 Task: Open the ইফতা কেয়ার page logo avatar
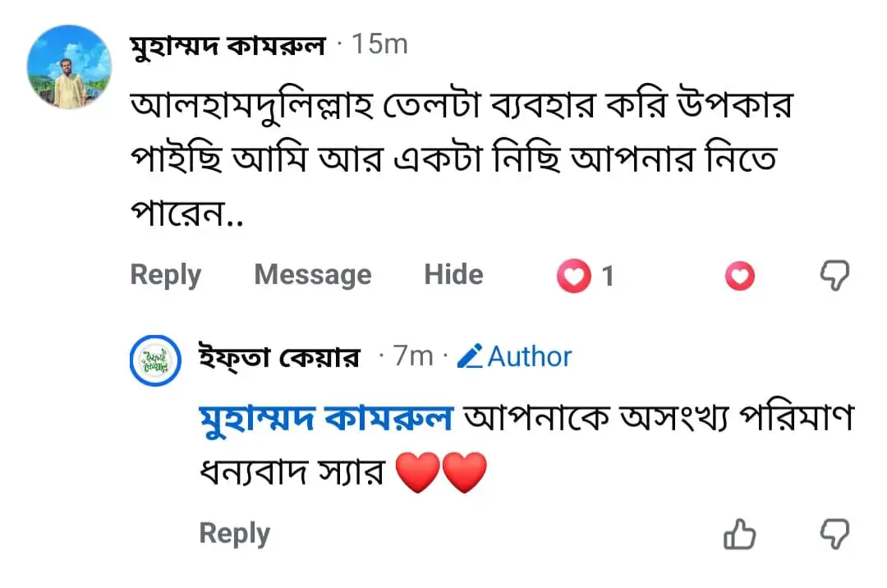[x=155, y=361]
